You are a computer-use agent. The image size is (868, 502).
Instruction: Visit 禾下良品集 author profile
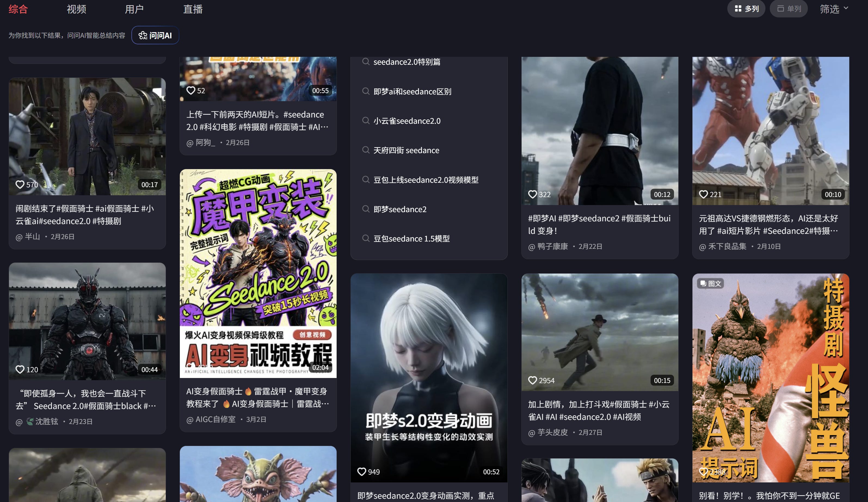point(723,246)
